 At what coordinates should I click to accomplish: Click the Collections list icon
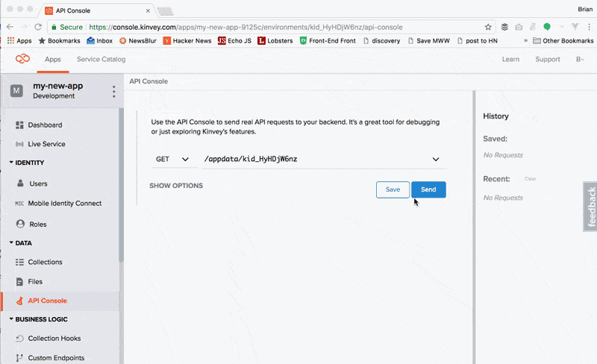(x=20, y=263)
